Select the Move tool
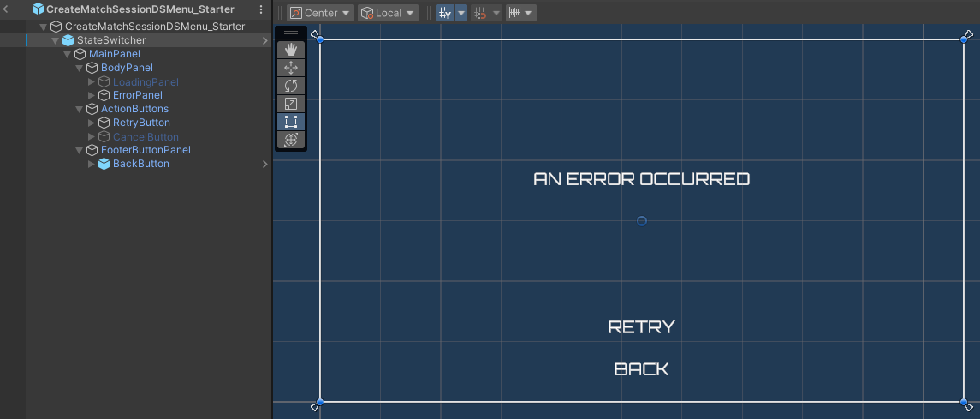980x419 pixels. (x=291, y=68)
